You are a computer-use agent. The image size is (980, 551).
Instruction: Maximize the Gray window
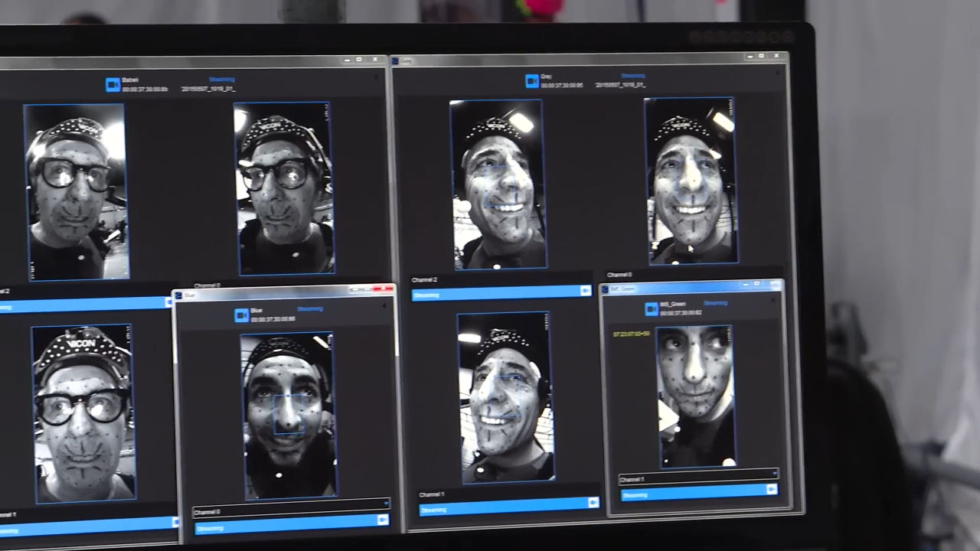[x=762, y=56]
